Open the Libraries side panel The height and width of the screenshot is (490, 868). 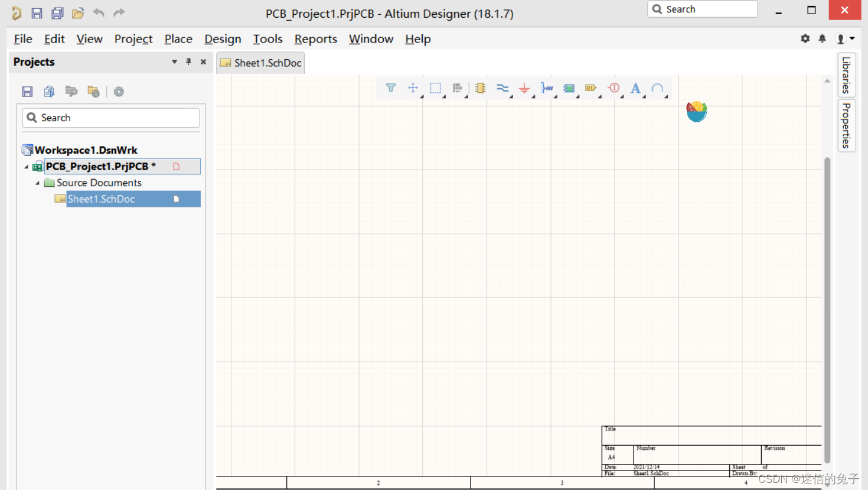[846, 75]
